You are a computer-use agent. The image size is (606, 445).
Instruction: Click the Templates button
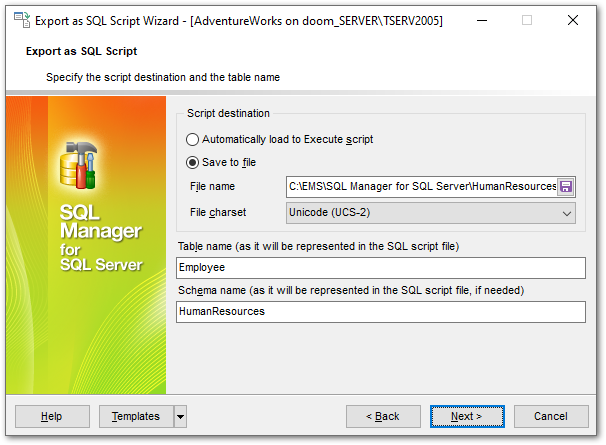(x=136, y=416)
